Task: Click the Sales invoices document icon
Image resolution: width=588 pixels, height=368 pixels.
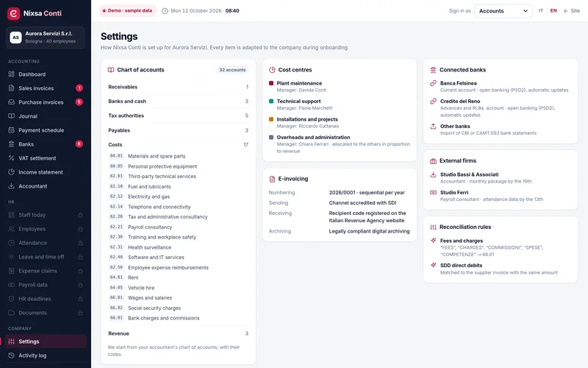Action: pos(11,88)
